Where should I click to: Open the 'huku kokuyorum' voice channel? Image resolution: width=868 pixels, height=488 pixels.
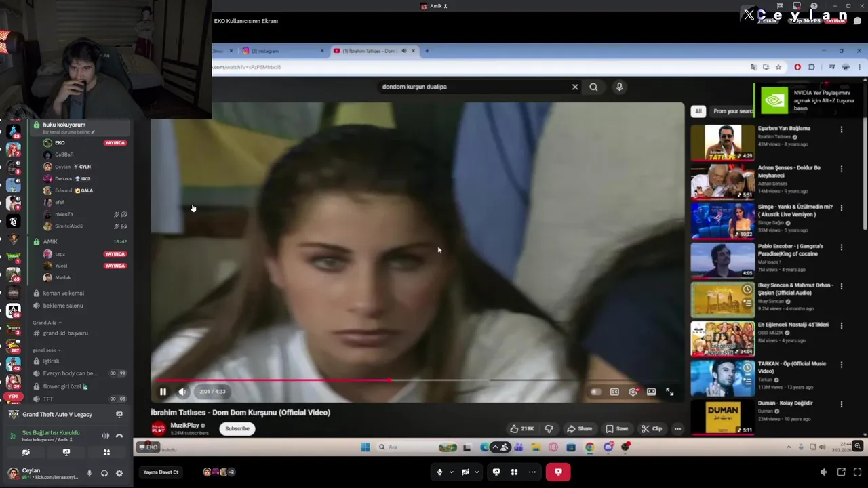[80, 127]
